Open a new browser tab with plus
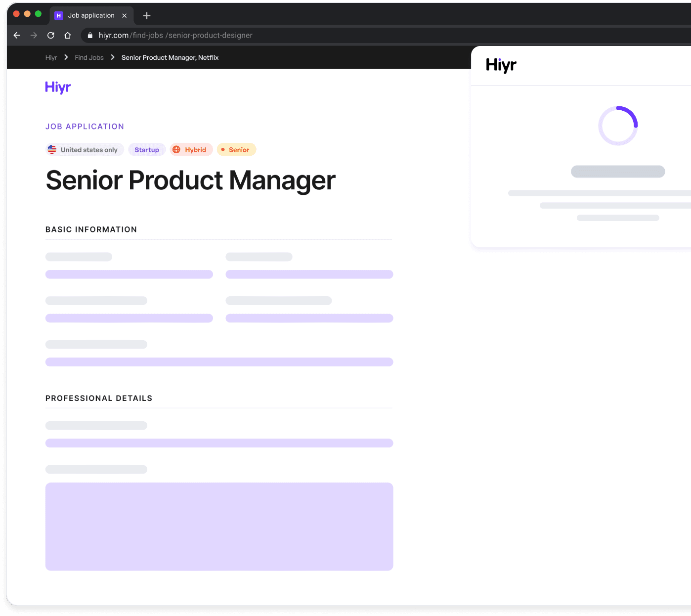Image resolution: width=691 pixels, height=616 pixels. (147, 16)
